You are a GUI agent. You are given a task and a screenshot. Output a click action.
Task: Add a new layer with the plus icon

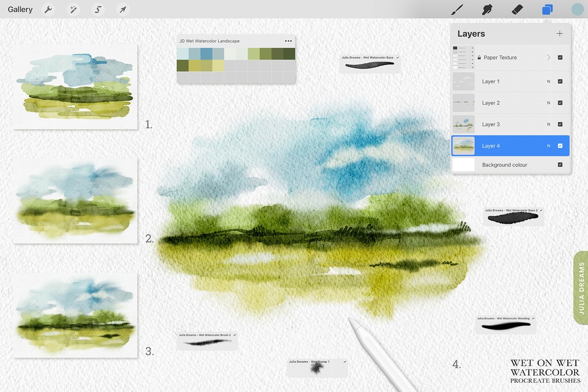coord(559,33)
